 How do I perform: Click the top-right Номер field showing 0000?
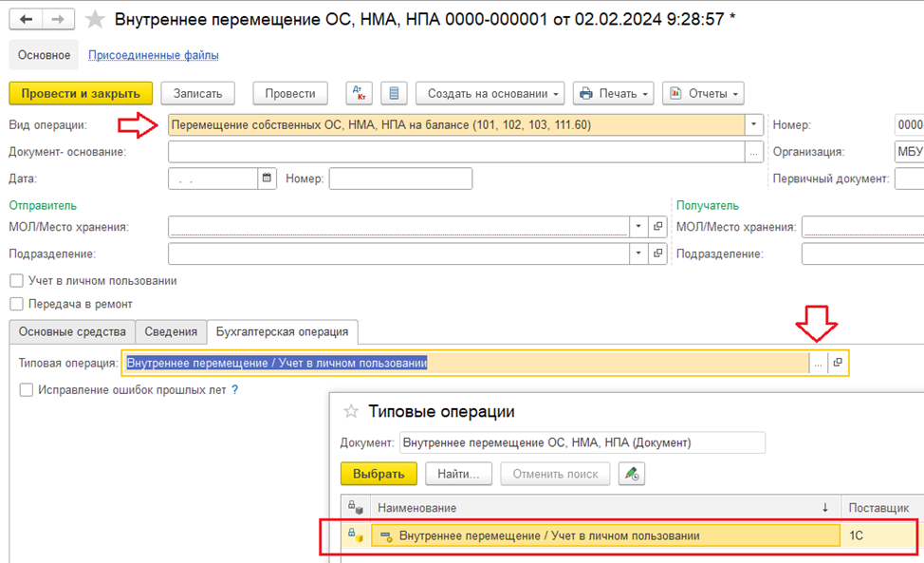909,124
